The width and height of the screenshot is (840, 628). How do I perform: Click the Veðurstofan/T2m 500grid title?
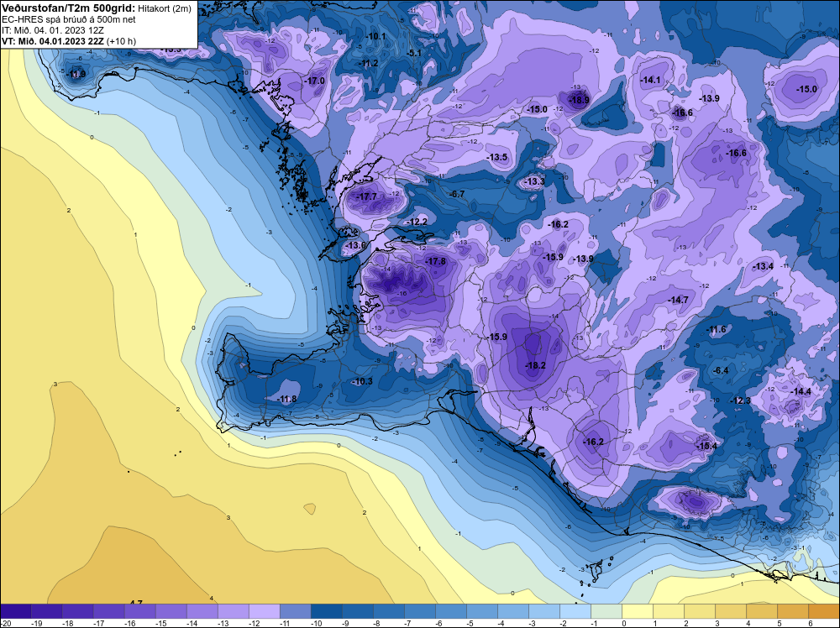pos(69,8)
